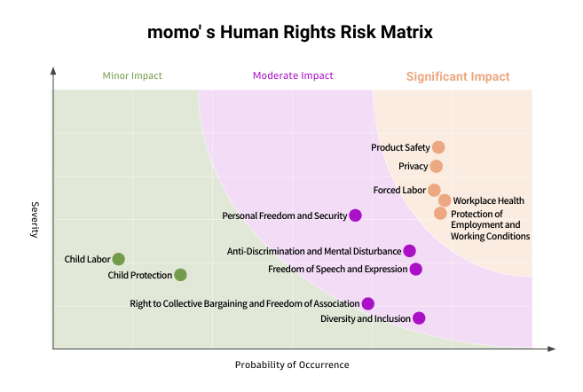Select the Child Protection green marker
583x392 pixels.
180,275
